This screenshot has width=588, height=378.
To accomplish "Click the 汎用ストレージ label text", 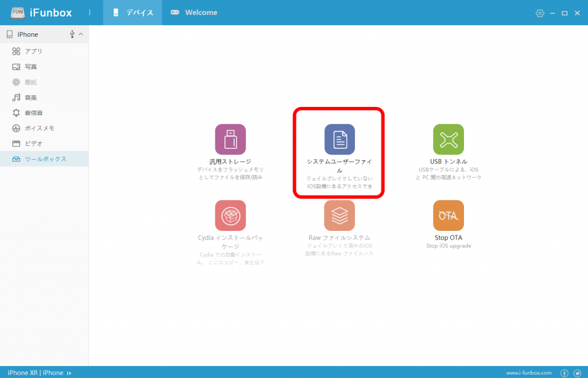I will [230, 161].
